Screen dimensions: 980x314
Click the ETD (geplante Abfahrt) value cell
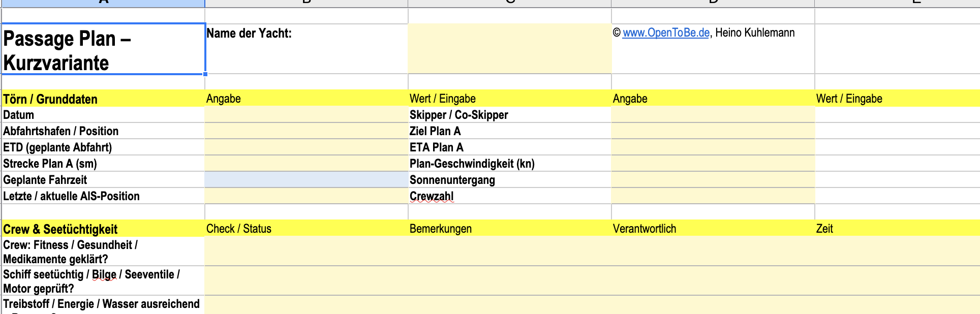[x=306, y=147]
